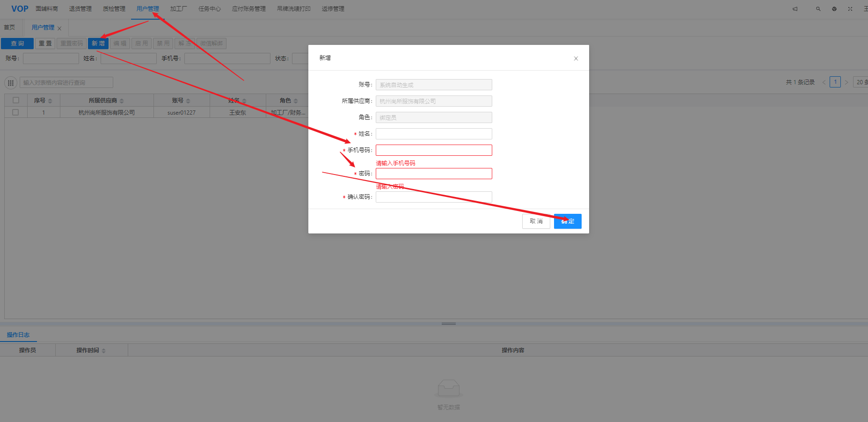Click the search magnifier icon in header
The height and width of the screenshot is (422, 868).
click(x=818, y=9)
